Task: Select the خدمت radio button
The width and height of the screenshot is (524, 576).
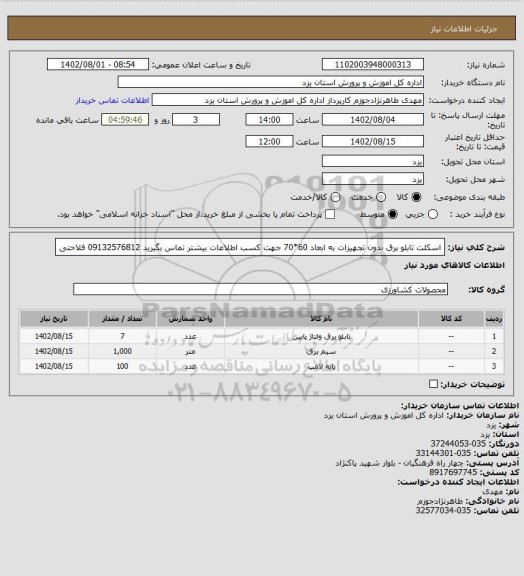Action: [381, 197]
